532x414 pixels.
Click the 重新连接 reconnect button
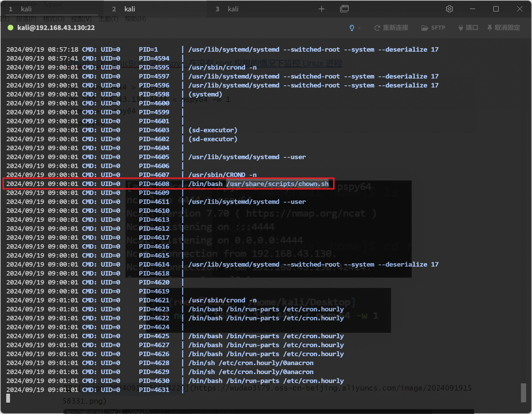click(x=391, y=28)
